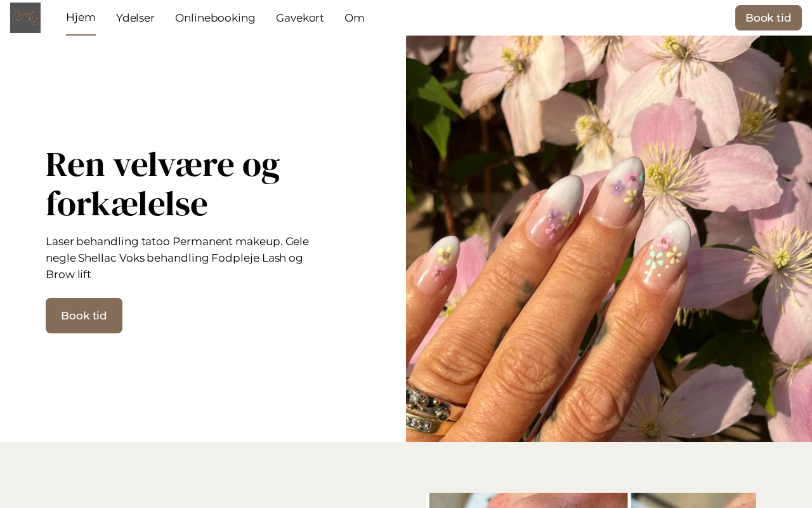Click the Book tid button in header
Viewport: 812px width, 508px height.
tap(768, 18)
